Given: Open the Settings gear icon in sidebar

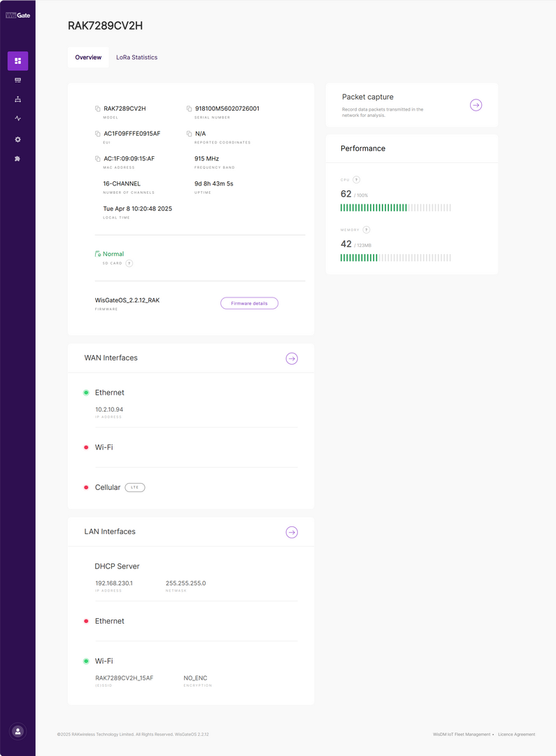Looking at the screenshot, I should pyautogui.click(x=17, y=139).
